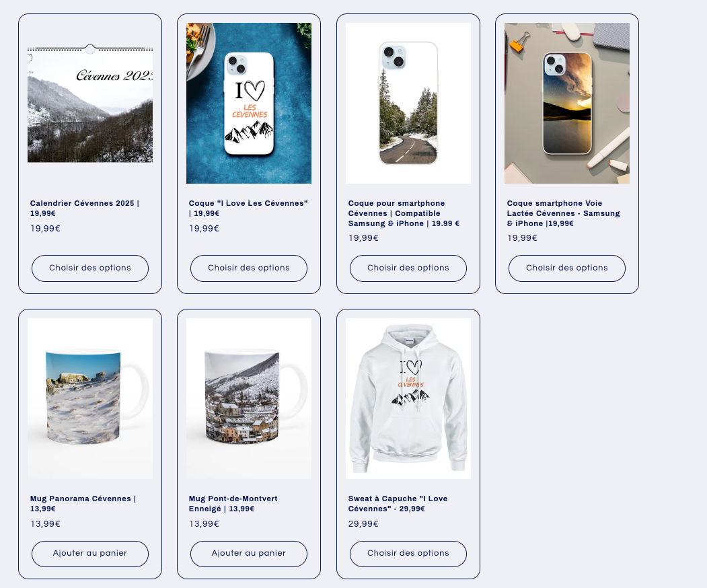Open the Mug Panorama Cévennes title link

tap(83, 504)
